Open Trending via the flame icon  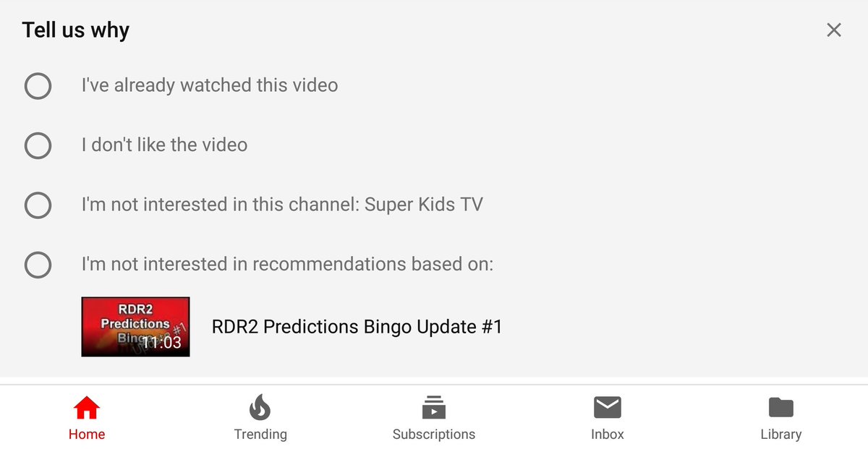pos(260,408)
